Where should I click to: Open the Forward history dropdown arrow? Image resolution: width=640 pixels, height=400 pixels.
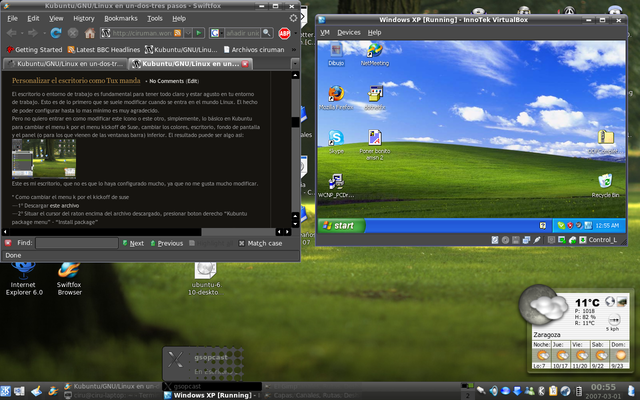[44, 33]
